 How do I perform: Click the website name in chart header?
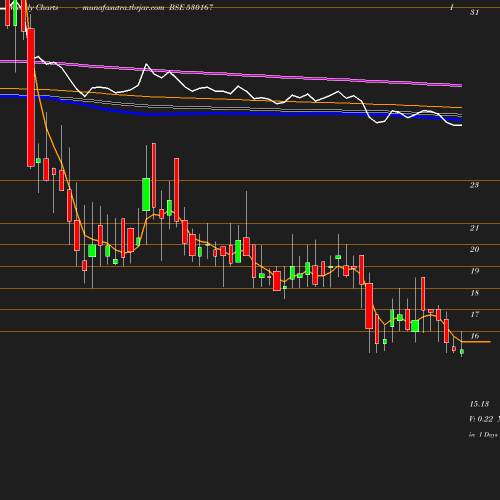(123, 8)
